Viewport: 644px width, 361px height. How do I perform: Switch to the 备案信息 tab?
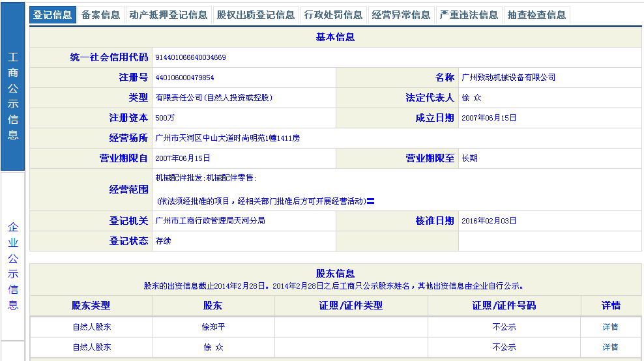(101, 15)
